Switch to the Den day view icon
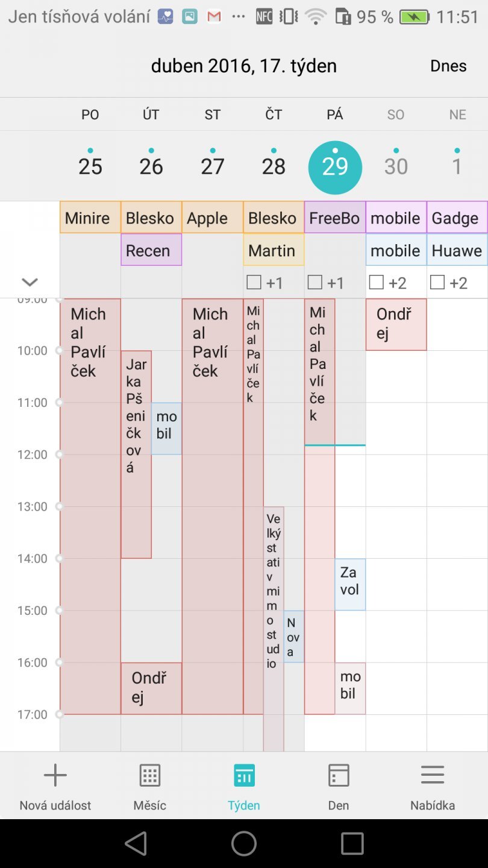 [339, 775]
